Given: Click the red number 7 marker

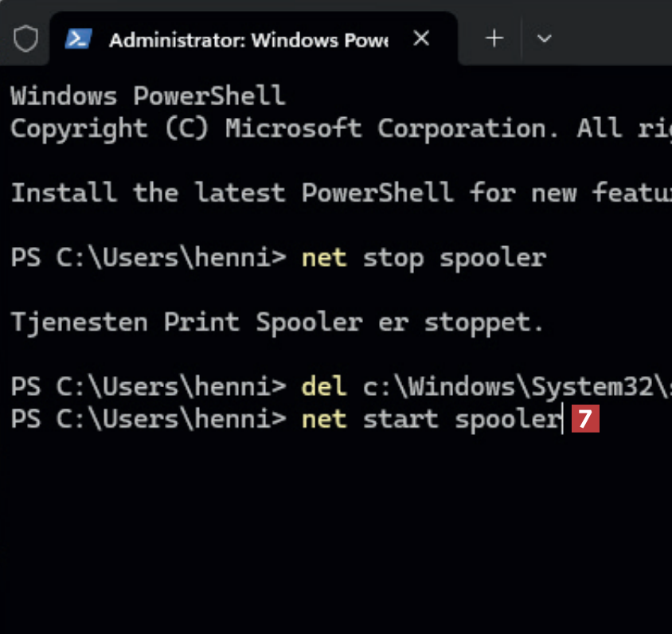Looking at the screenshot, I should (x=586, y=420).
